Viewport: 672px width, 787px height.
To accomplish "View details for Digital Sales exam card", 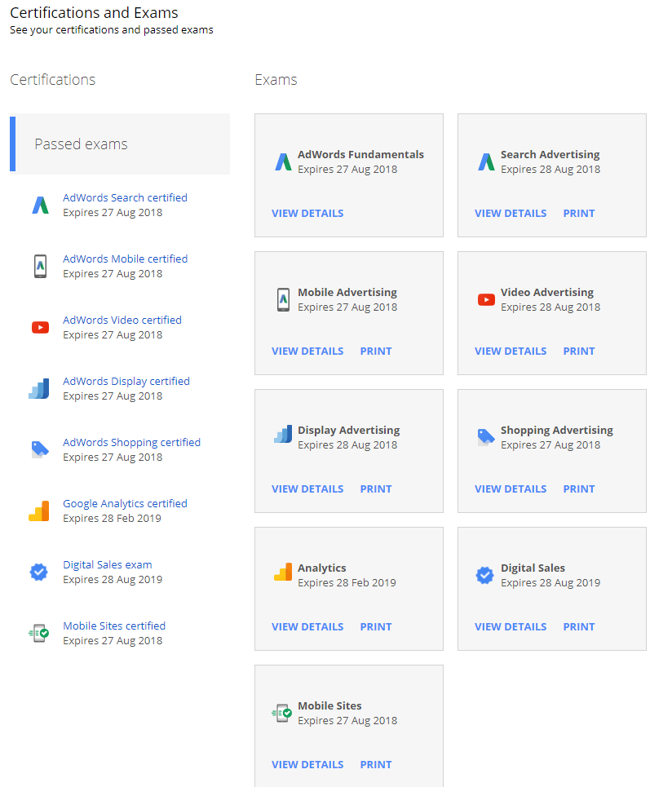I will click(511, 627).
